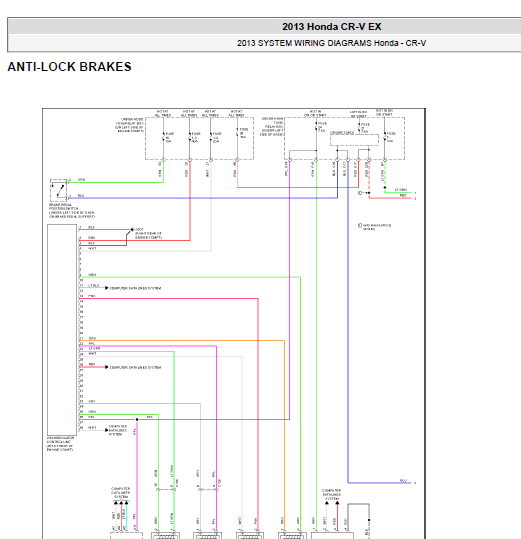Viewport: 521px width, 539px height.
Task: Select "COMPUTER DATA LINES SYSTEM" beside pin 38 WHT wire
Action: point(118,430)
